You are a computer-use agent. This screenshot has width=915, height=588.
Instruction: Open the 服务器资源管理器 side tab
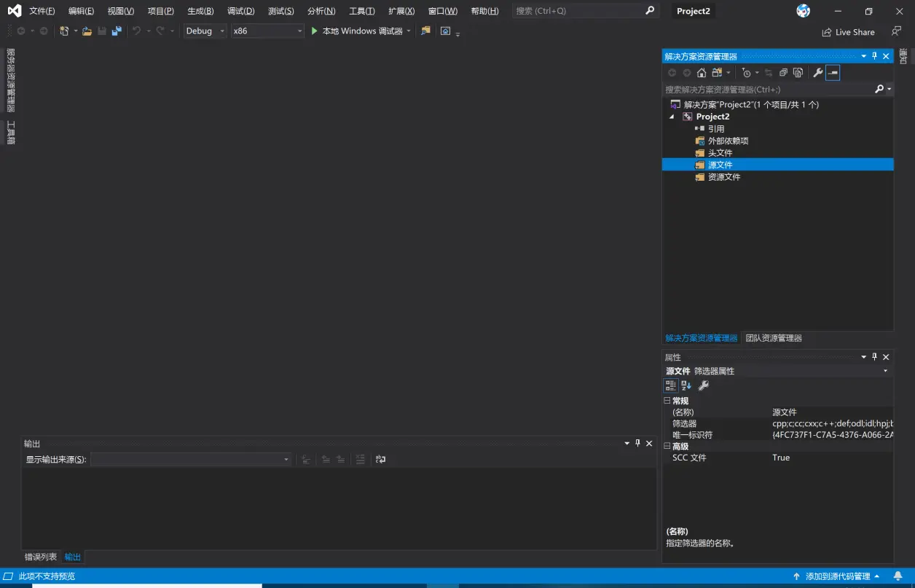click(x=10, y=79)
